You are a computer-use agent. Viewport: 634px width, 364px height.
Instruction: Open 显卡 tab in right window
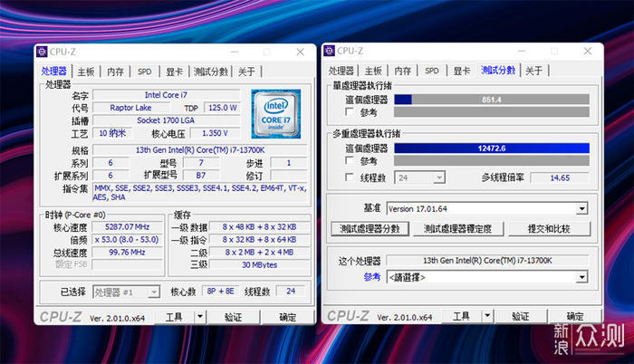point(461,72)
